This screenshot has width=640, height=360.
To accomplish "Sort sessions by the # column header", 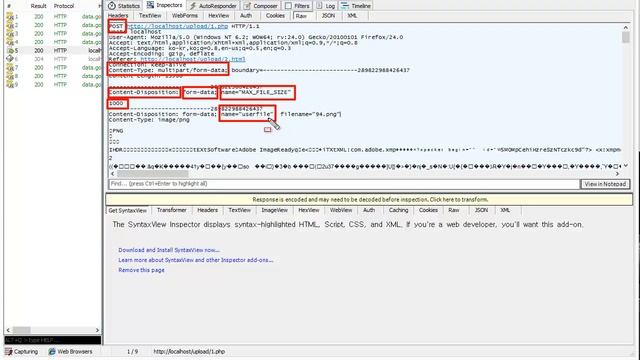I will point(9,6).
